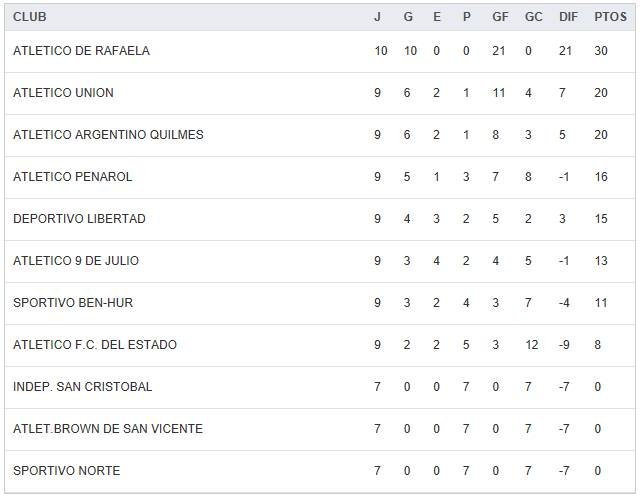Screen dimensions: 640x500
Task: Click the J column header
Action: click(377, 17)
